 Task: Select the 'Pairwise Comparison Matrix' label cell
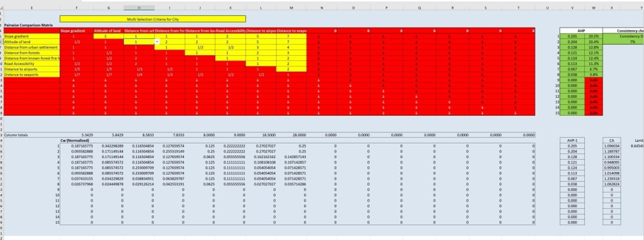29,25
